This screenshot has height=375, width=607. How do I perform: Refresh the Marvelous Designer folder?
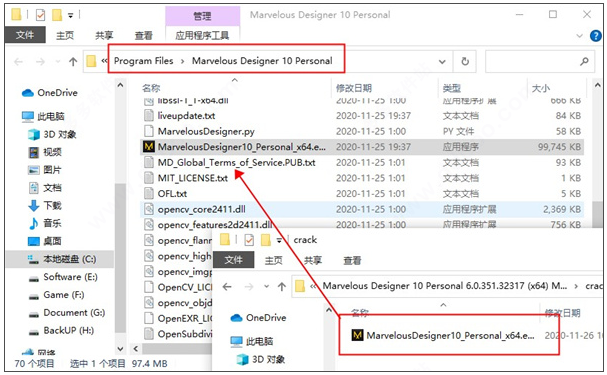pos(465,62)
